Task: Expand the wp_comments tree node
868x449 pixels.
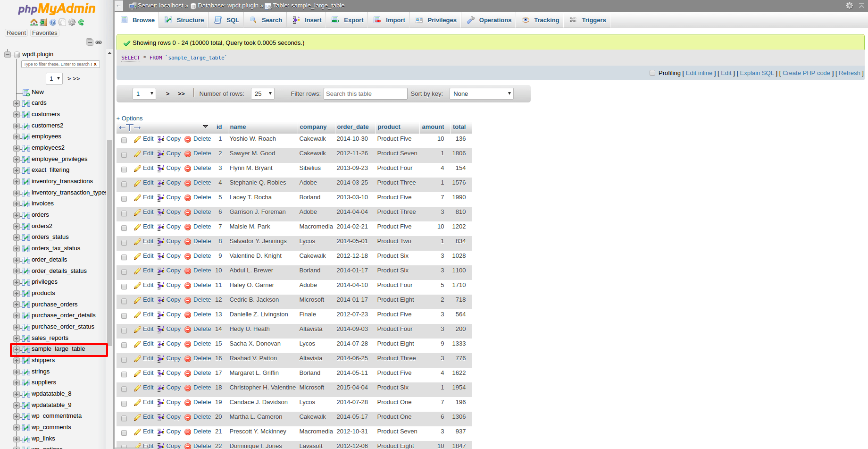Action: [x=16, y=427]
